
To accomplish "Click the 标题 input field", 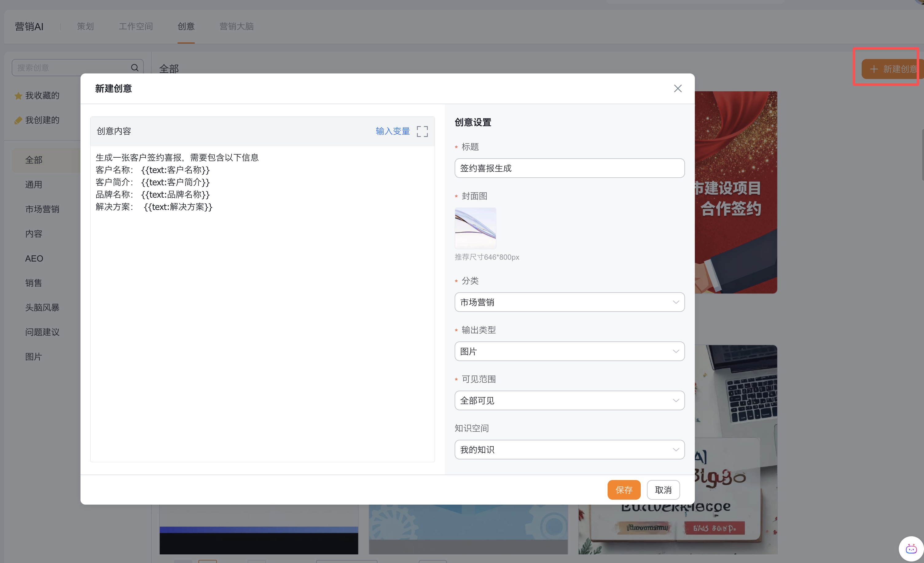I will (x=569, y=168).
